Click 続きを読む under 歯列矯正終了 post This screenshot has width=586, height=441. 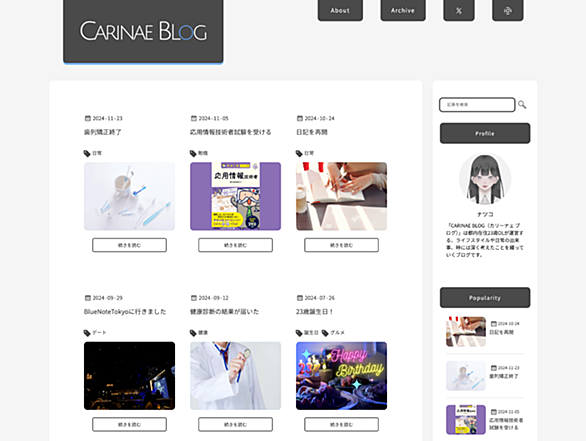(x=129, y=245)
